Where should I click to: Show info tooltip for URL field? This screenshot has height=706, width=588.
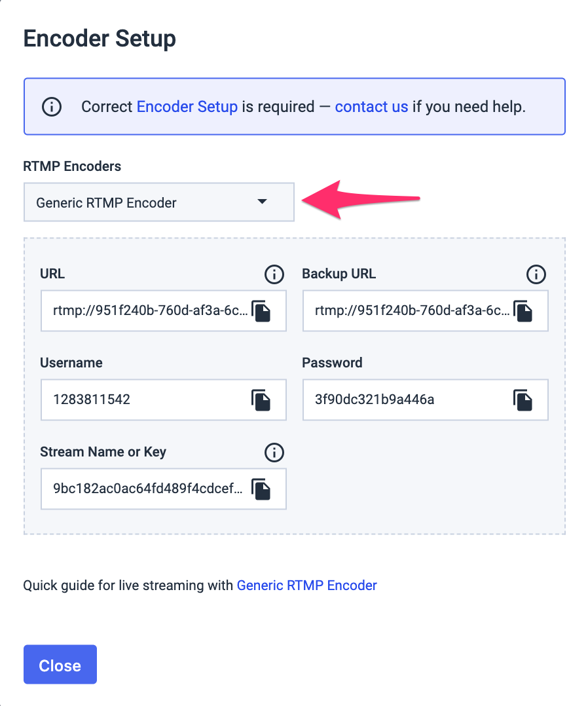[274, 274]
